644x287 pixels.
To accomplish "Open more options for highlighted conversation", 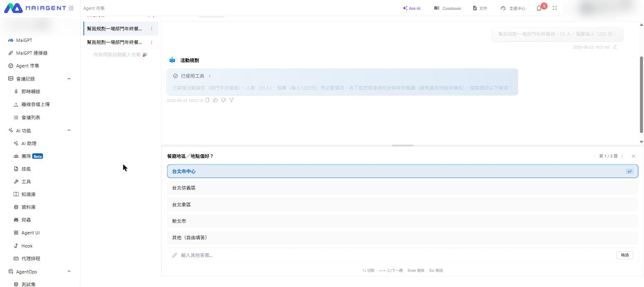I will [x=152, y=29].
